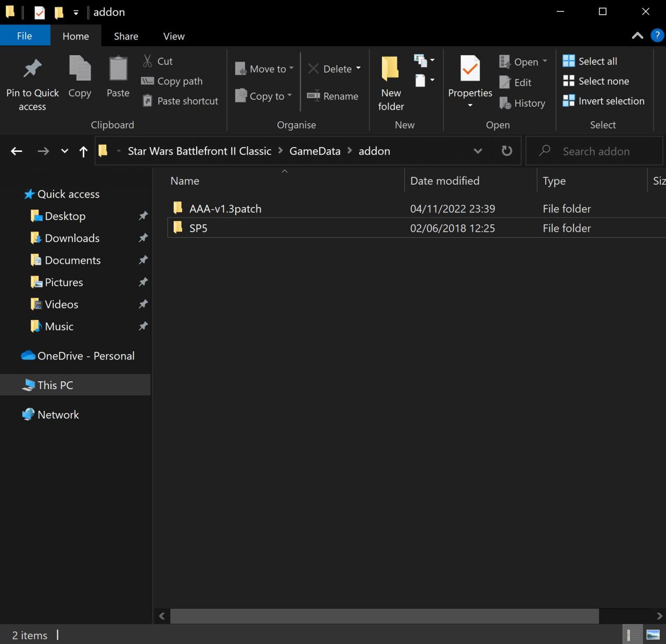The width and height of the screenshot is (666, 644).
Task: Collapse the ribbon with the chevron
Action: [x=637, y=35]
